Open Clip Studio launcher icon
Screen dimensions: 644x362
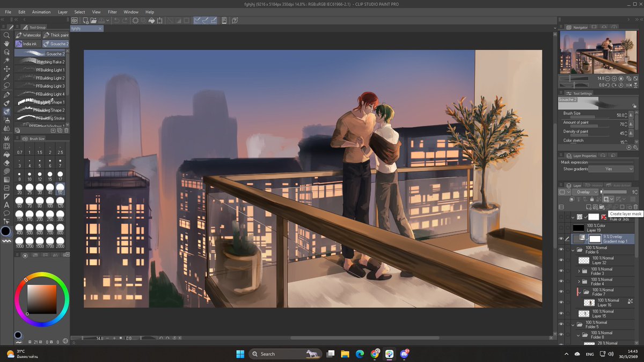(75, 20)
